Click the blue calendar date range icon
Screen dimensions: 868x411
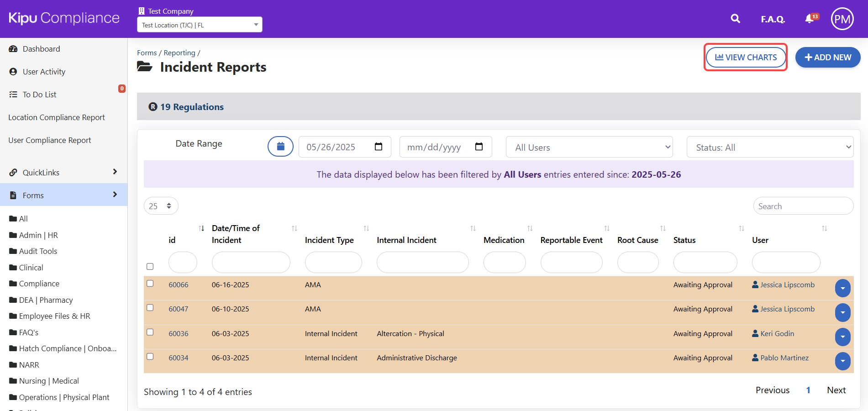tap(280, 147)
